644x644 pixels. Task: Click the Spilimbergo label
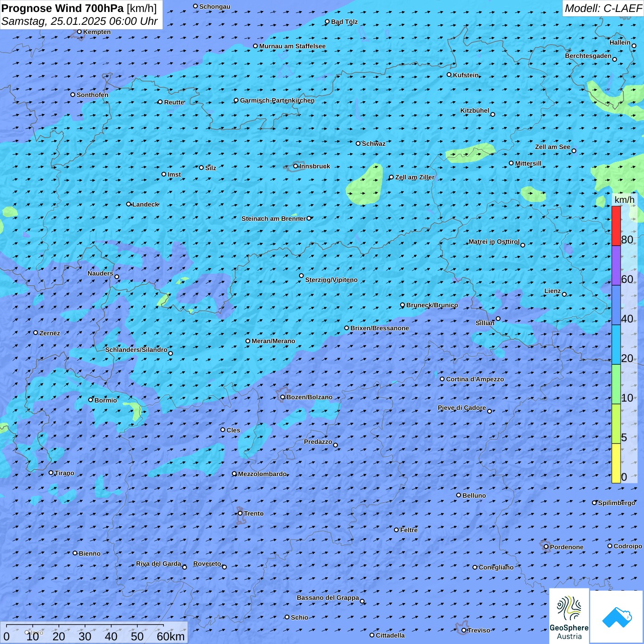tap(616, 503)
